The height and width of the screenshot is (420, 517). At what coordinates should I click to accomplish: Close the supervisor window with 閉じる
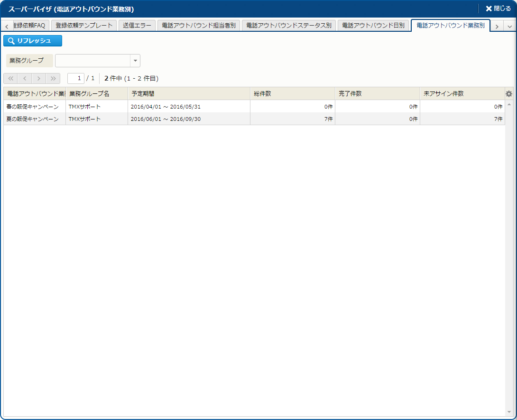[x=498, y=9]
